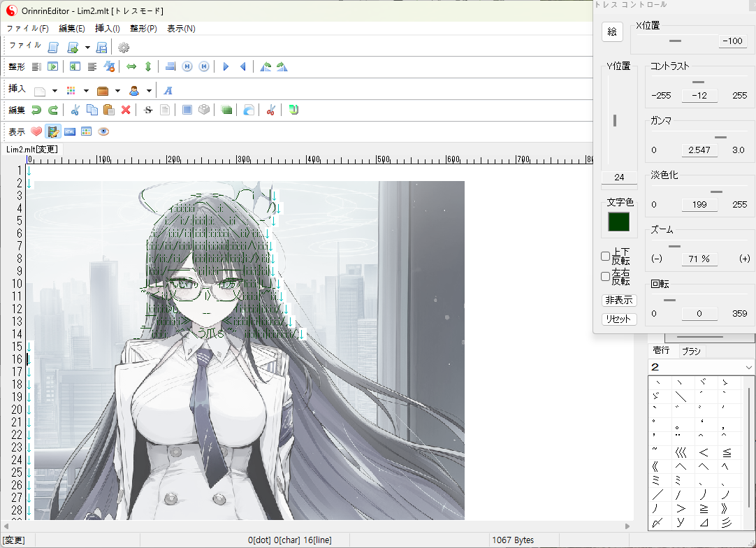Click the green redo arrow icon
Viewport: 756px width, 548px height.
coord(53,110)
